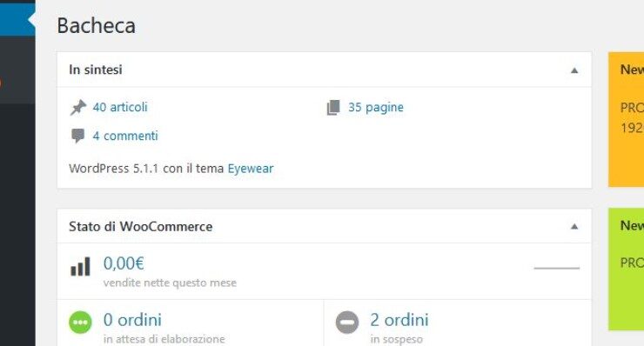Click the Stato di WooCommerce title
Viewport: 644px width, 346px height.
140,227
